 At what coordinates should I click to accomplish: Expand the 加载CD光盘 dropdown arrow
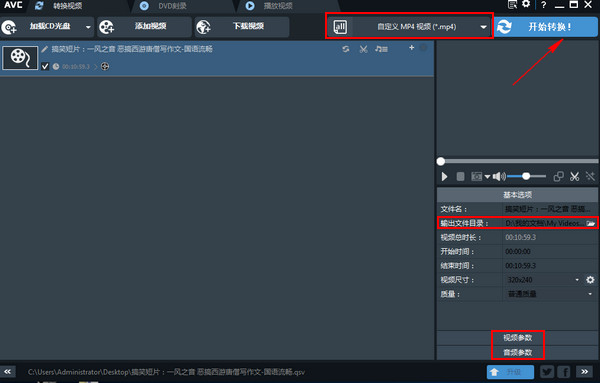88,27
